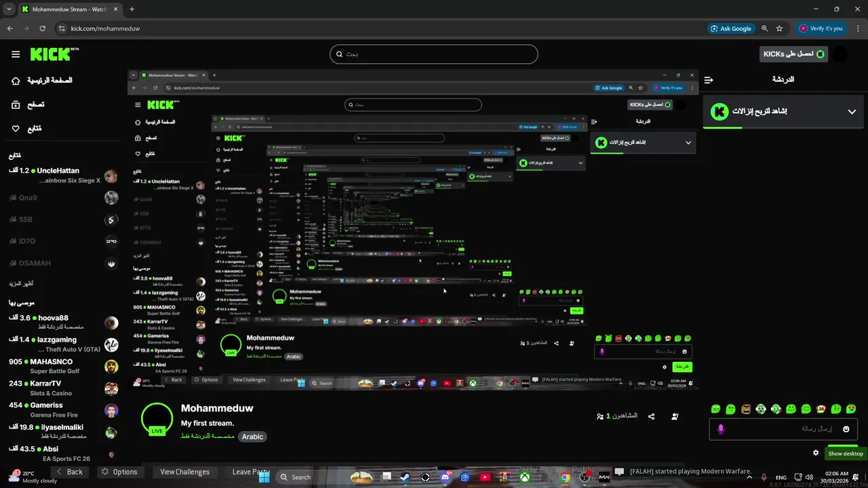Open the emoji picker smiley in chat box
The image size is (868, 488).
click(x=846, y=429)
